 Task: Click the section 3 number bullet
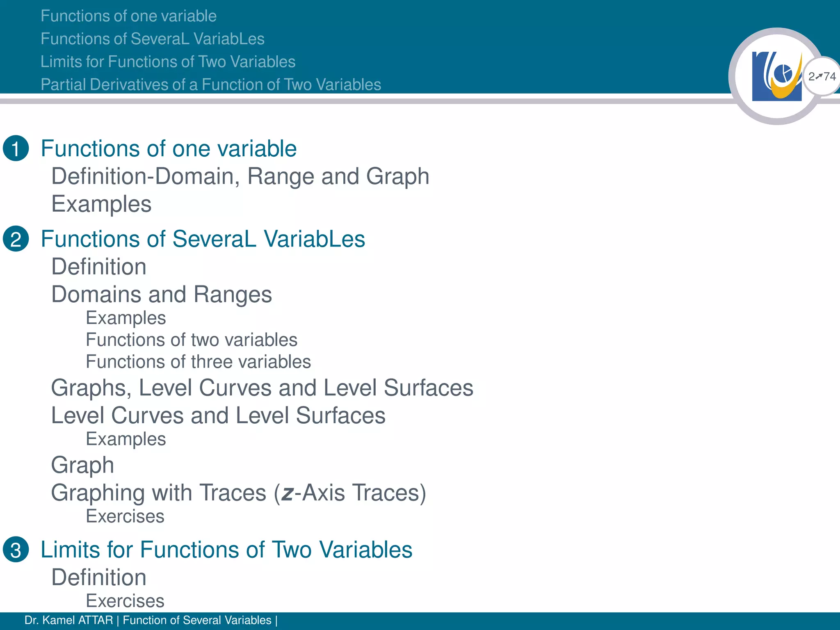16,549
